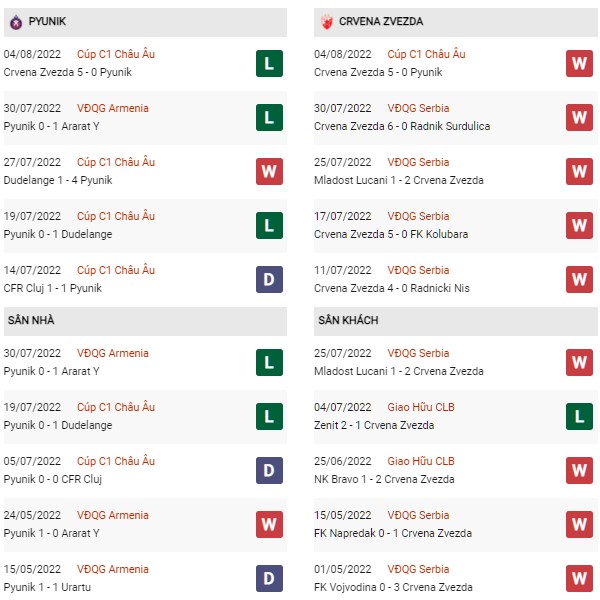The image size is (600, 600).
Task: Click the W badge beside FK Vojvodina 0 - 3 Crvena Zvezda
Action: click(579, 578)
